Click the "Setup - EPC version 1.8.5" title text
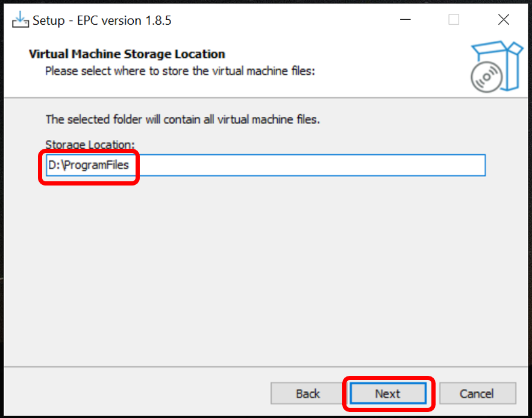The width and height of the screenshot is (532, 418). [x=102, y=20]
